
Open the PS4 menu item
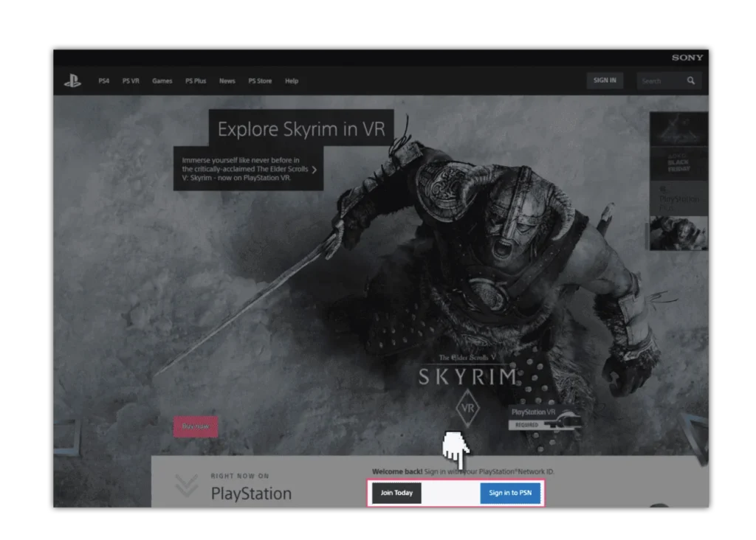click(103, 81)
